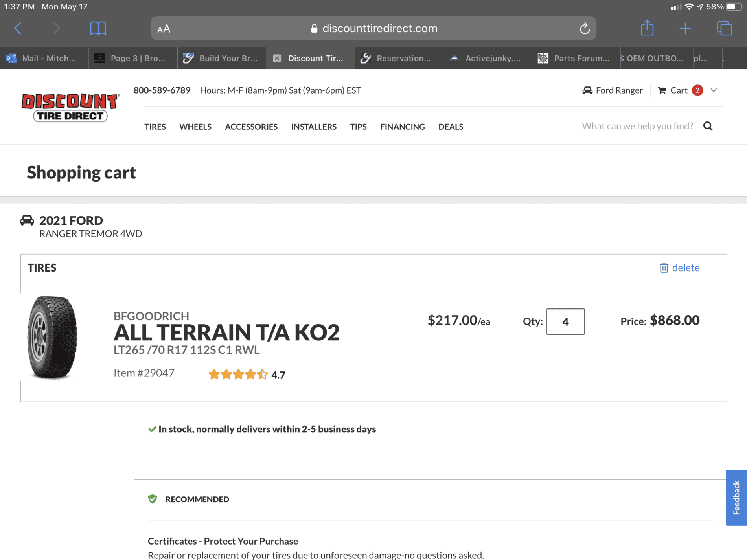Switch to OEM OUTBO tab
Image resolution: width=747 pixels, height=560 pixels.
point(657,58)
